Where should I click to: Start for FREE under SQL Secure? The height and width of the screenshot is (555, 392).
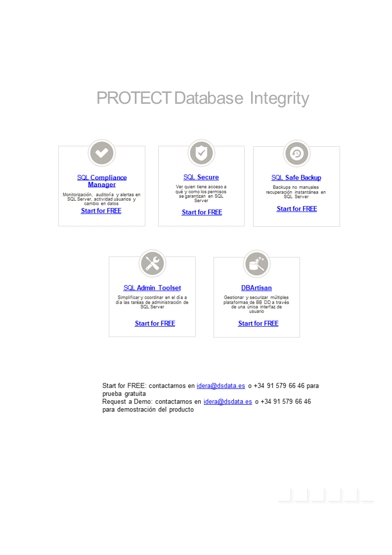coord(202,212)
